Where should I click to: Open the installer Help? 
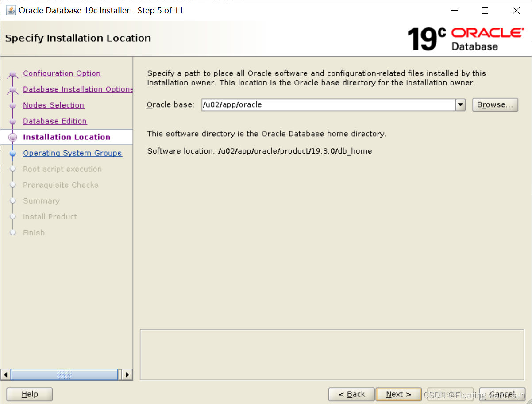tap(29, 394)
